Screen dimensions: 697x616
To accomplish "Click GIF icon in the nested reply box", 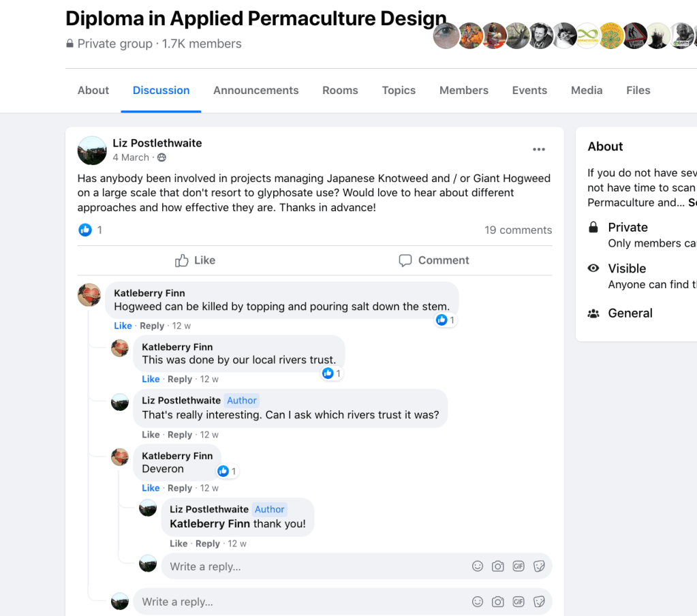I will tap(518, 566).
